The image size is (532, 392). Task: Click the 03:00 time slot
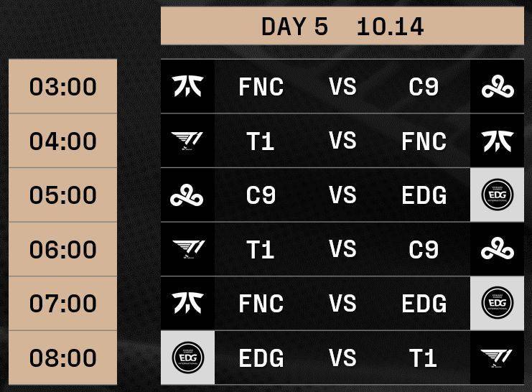coord(62,86)
